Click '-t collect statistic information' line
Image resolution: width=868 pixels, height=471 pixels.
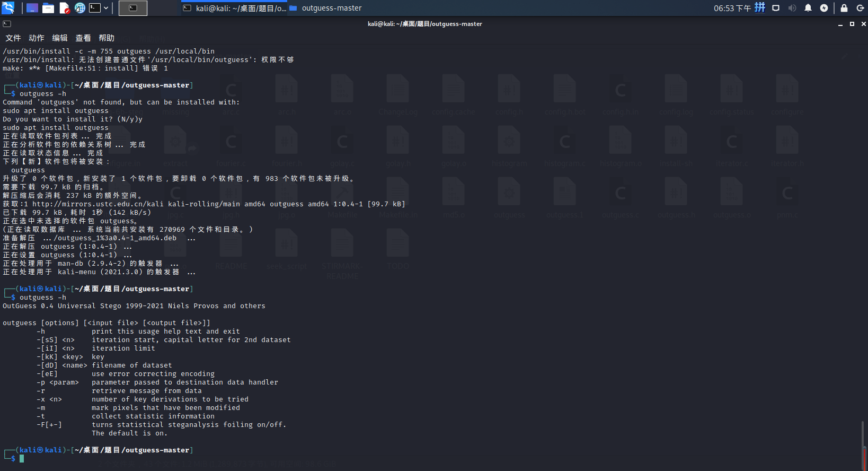tap(126, 416)
